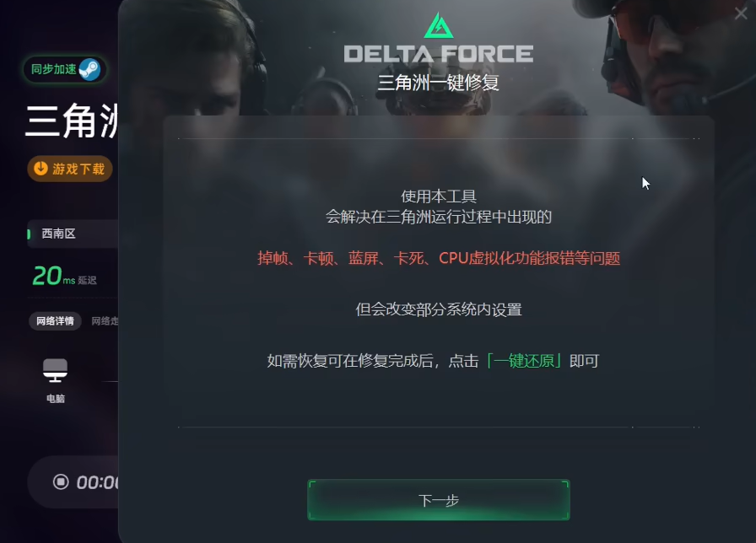Click the large 三角洲 game title
Screen dimensions: 756x543
tap(72, 121)
